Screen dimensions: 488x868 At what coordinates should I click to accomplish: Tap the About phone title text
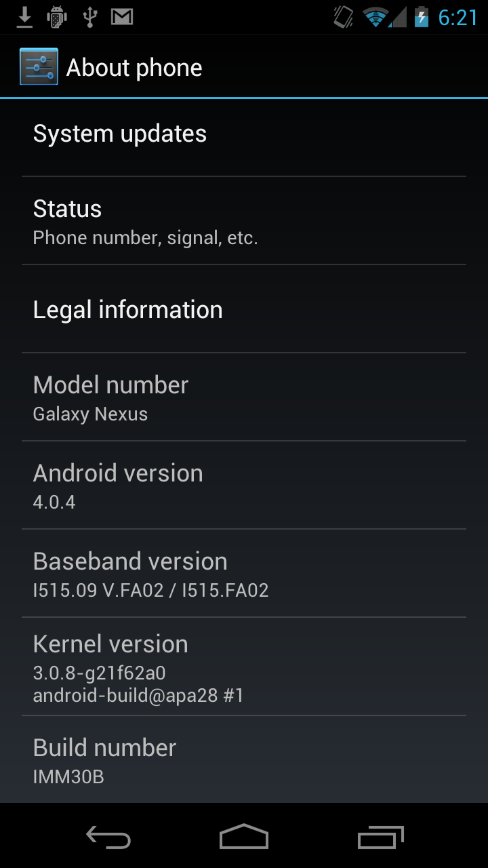click(134, 68)
